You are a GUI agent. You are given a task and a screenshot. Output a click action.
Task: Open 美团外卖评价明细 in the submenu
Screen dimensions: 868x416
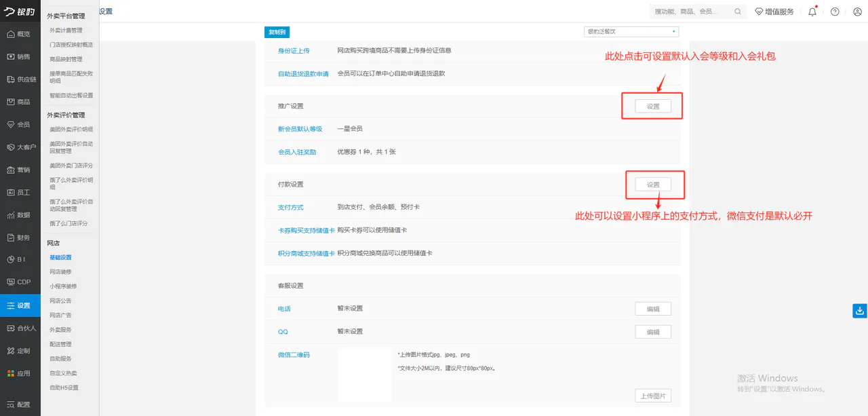click(x=71, y=129)
